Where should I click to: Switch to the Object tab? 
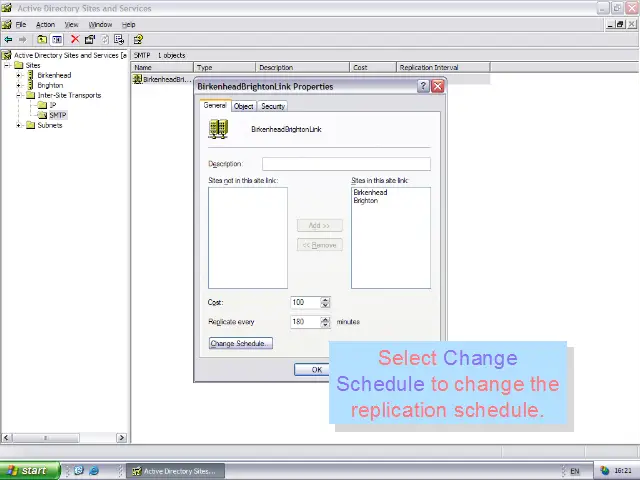pyautogui.click(x=244, y=106)
